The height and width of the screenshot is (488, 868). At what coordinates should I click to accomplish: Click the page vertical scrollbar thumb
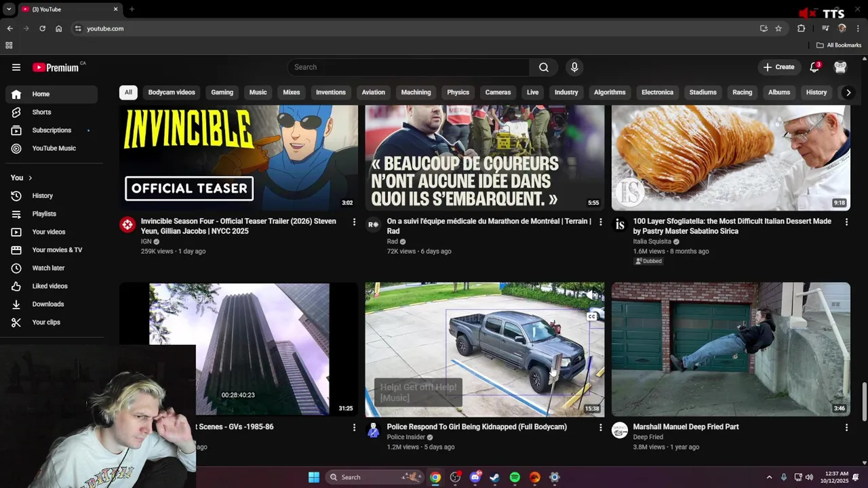(864, 402)
